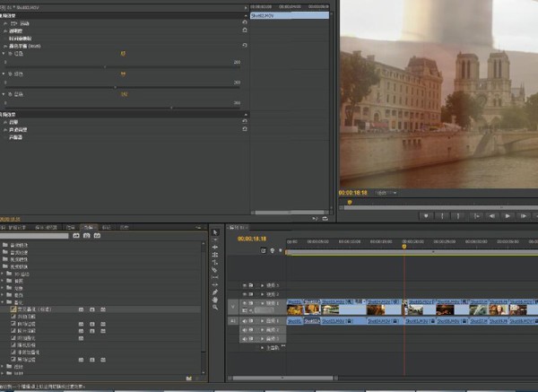Image resolution: width=538 pixels, height=392 pixels.
Task: Toggle stopwatch animation for Red parameter
Action: (10, 54)
